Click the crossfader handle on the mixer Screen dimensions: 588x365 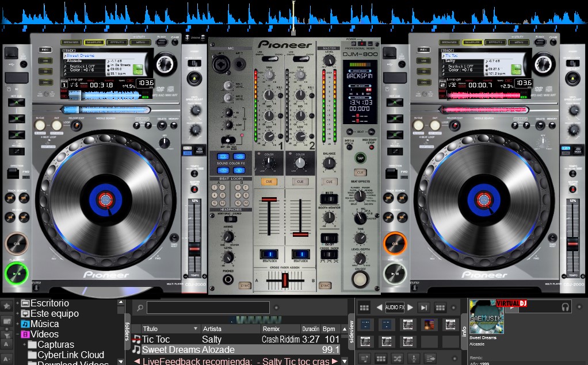point(285,280)
